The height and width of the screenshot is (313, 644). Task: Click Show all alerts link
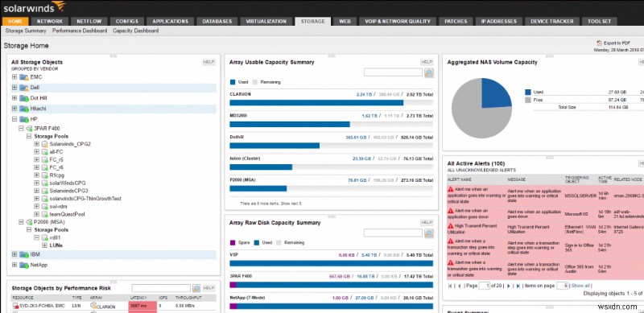(580, 286)
